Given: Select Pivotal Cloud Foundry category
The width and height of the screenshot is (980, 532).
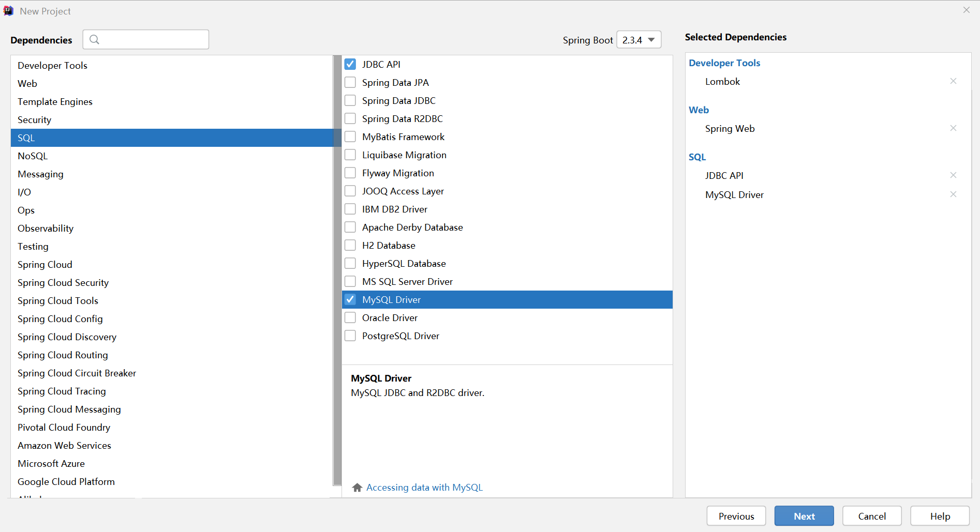Looking at the screenshot, I should [x=172, y=427].
